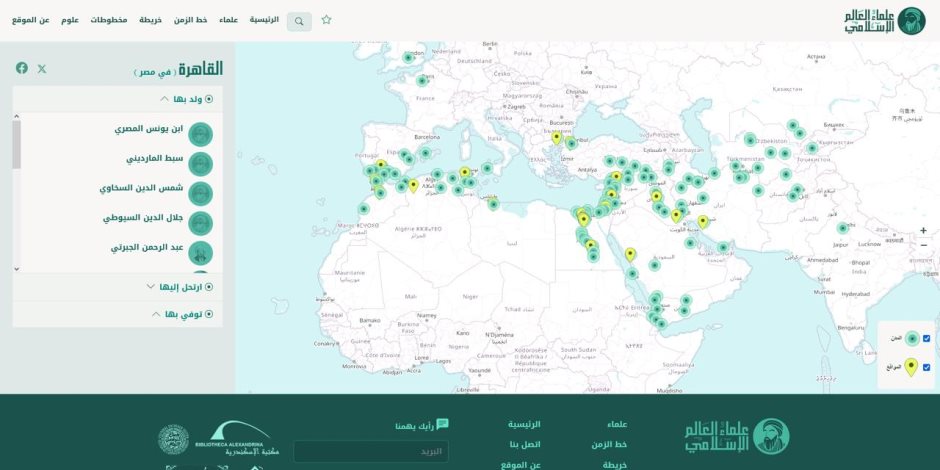Viewport: 940px width, 470px height.
Task: Expand the ارتحل إليها section chevron
Action: pyautogui.click(x=150, y=287)
